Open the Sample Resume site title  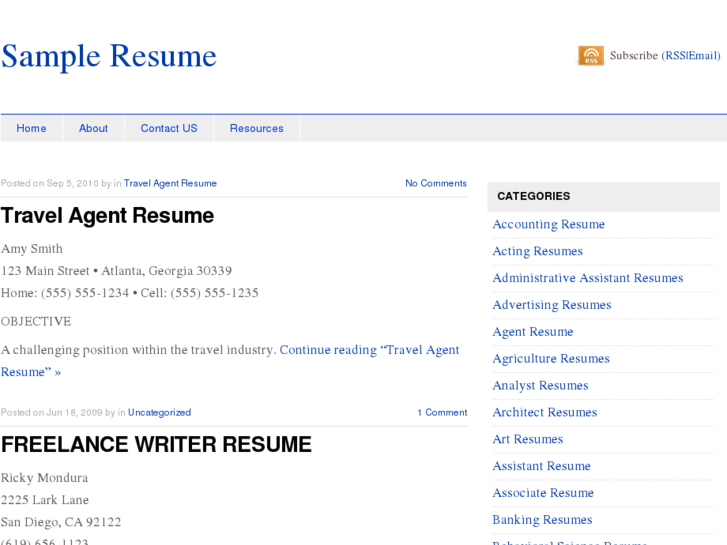tap(109, 56)
